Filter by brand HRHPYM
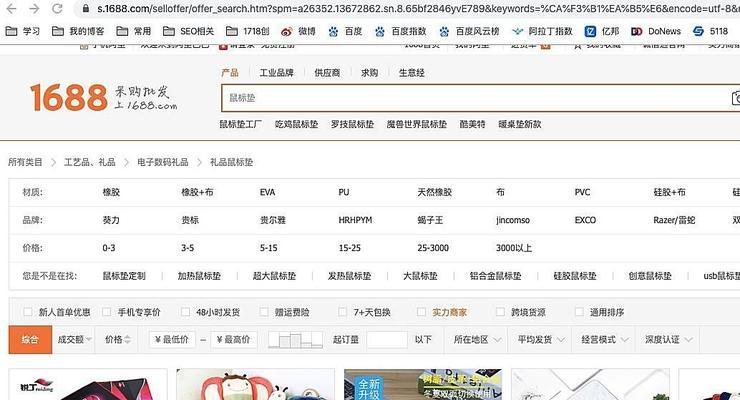 pyautogui.click(x=355, y=220)
